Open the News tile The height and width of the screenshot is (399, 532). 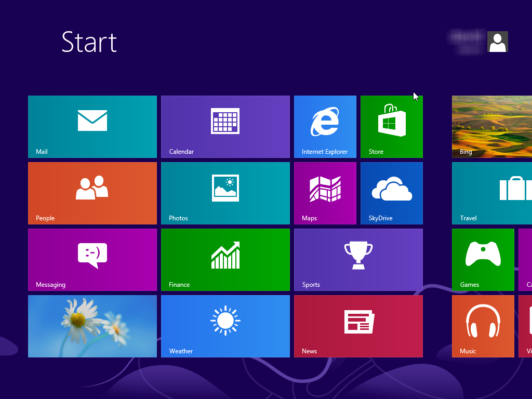(x=358, y=326)
